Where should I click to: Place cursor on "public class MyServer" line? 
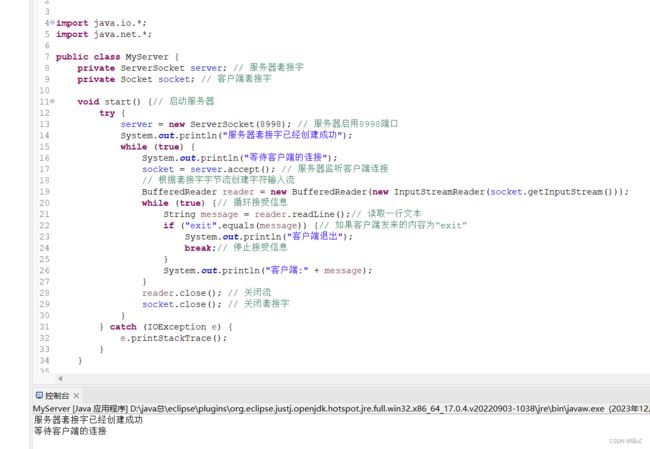pyautogui.click(x=117, y=57)
